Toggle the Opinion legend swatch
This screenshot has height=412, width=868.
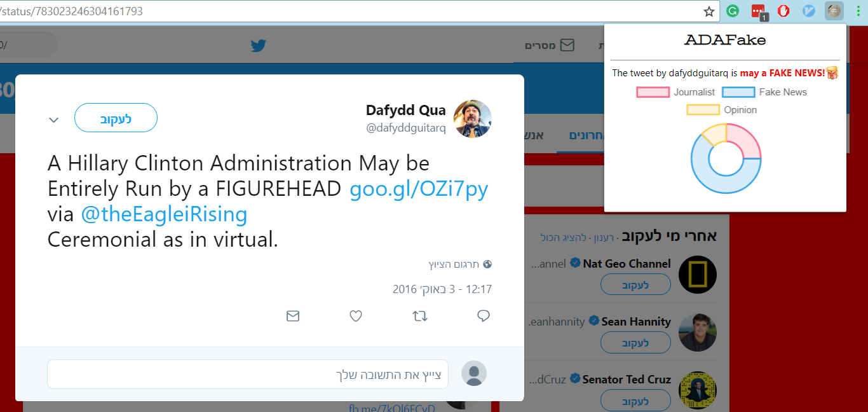703,110
